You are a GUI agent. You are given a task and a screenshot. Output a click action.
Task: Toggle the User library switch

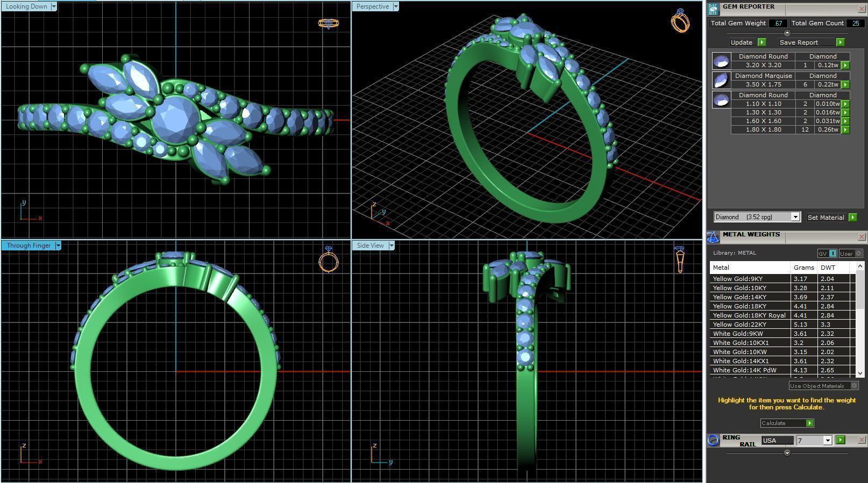851,254
